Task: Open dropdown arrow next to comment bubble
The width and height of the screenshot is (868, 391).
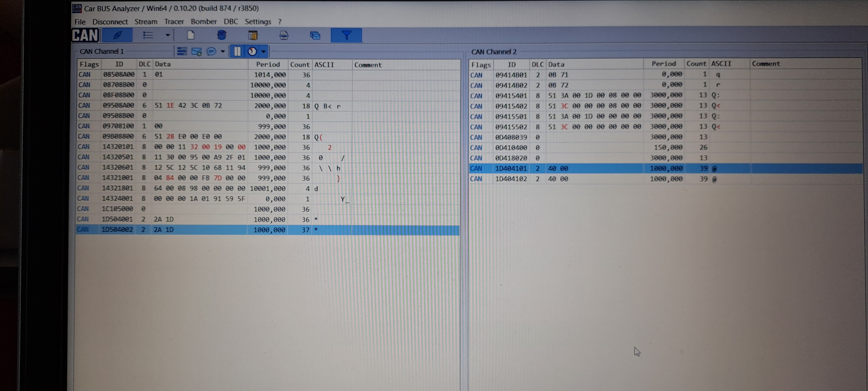Action: click(222, 52)
